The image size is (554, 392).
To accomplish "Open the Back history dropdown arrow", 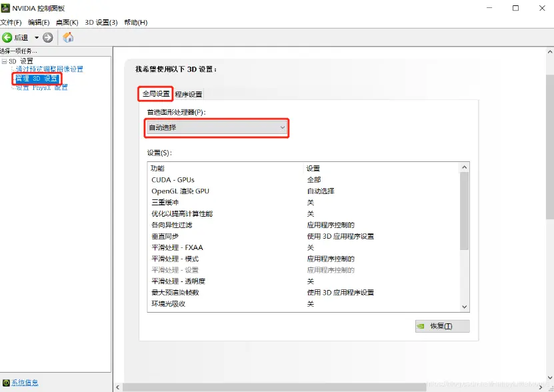I will 37,38.
